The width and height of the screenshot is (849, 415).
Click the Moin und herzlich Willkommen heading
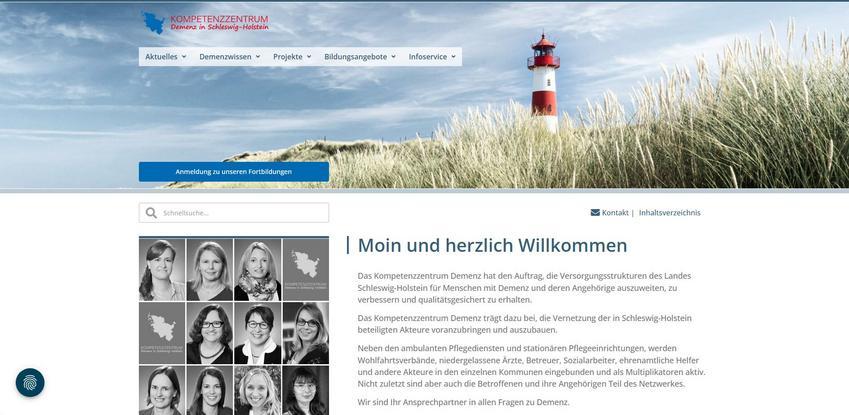492,245
